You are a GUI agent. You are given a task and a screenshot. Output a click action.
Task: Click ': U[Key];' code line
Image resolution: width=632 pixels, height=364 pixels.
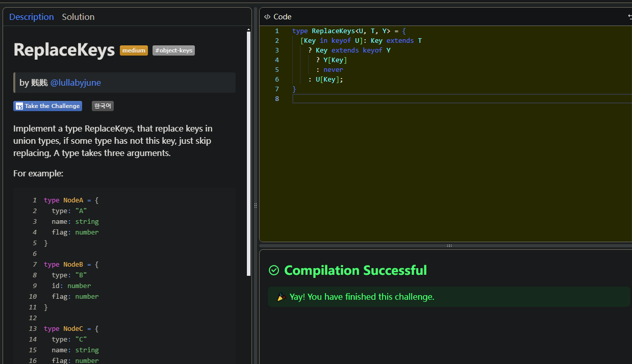(x=325, y=80)
